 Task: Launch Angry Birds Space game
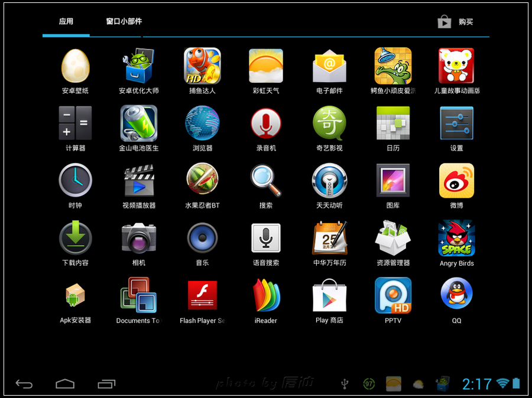456,239
